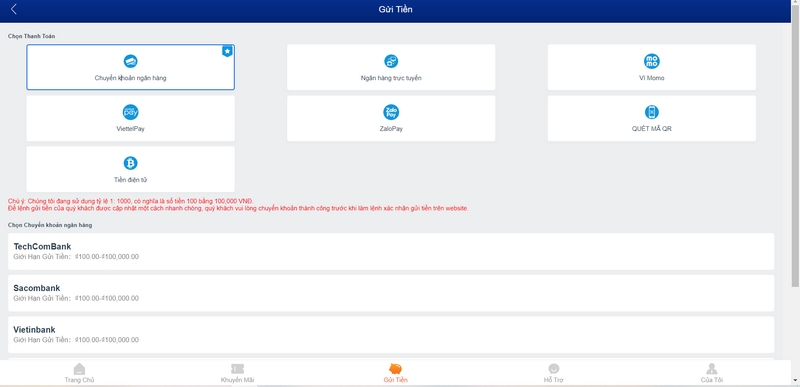Click the star badge on bank transfer card
Screen dimensions: 800x387
(x=228, y=51)
